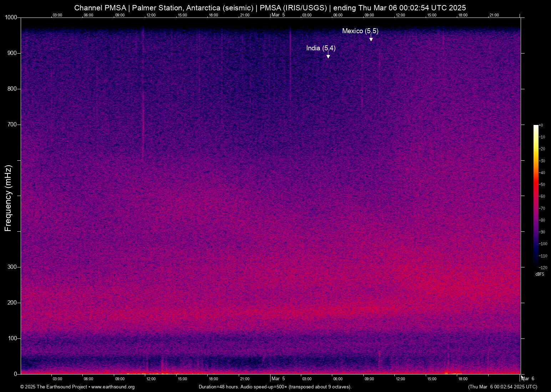Select the 300 tick on frequency axis
The image size is (551, 392).
[x=12, y=267]
